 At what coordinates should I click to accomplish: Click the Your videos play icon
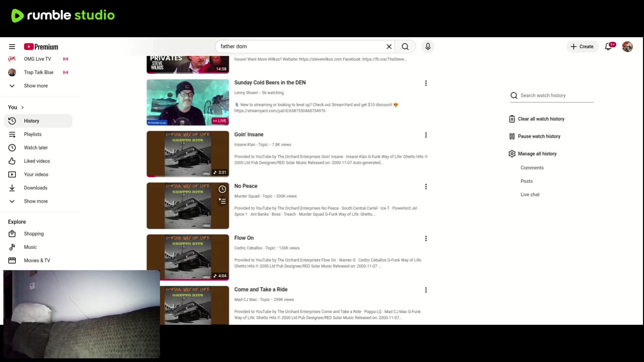point(12,174)
